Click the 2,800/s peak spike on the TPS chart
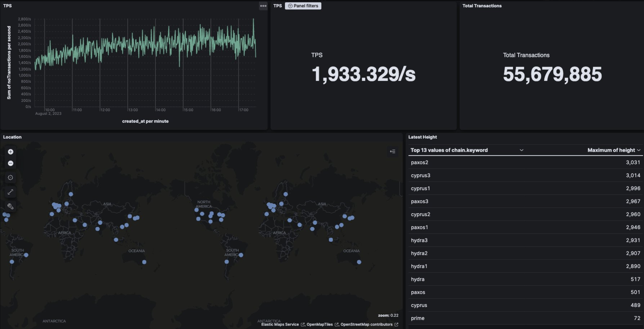This screenshot has width=644, height=329. (x=253, y=20)
